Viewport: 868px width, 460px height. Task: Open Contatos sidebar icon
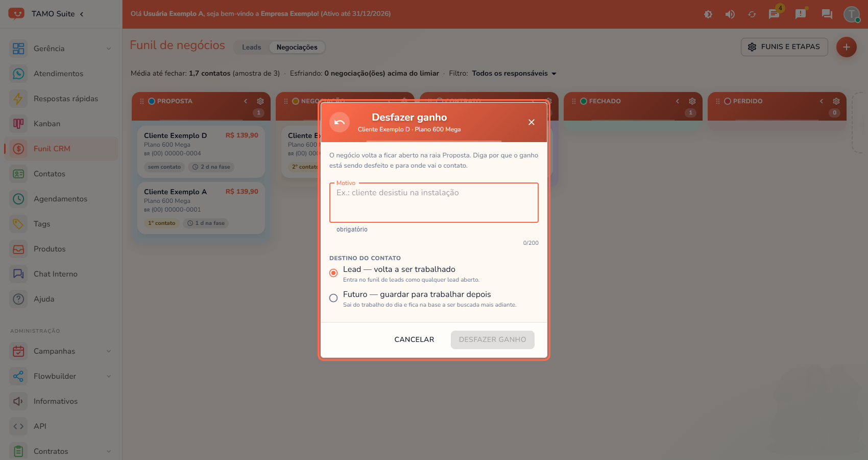(x=18, y=174)
